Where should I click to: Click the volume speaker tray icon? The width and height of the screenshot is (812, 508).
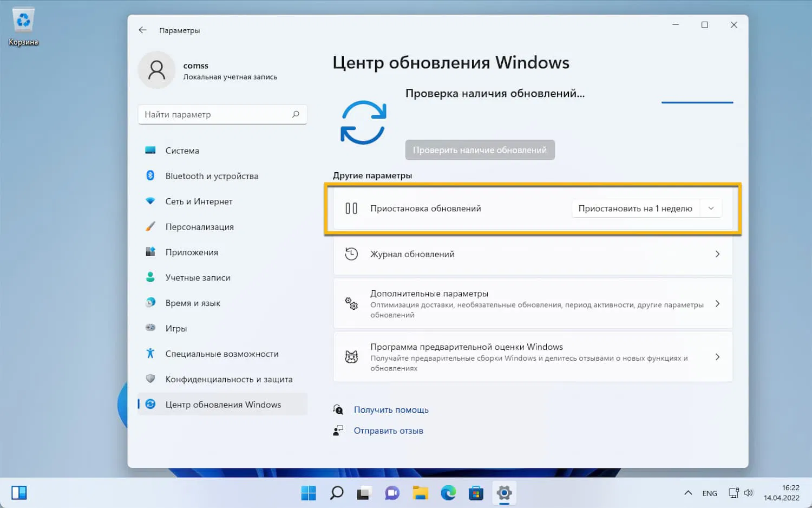pyautogui.click(x=749, y=493)
